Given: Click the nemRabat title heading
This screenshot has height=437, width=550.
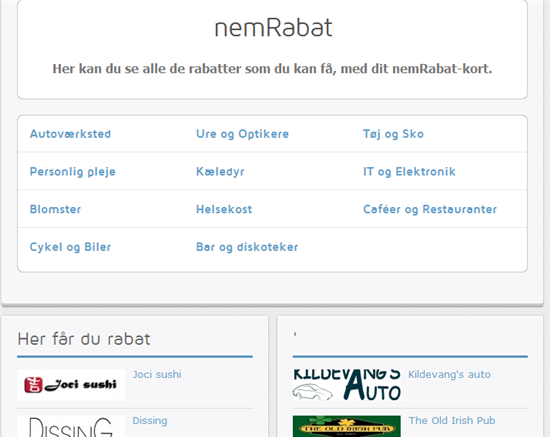Looking at the screenshot, I should tap(273, 28).
